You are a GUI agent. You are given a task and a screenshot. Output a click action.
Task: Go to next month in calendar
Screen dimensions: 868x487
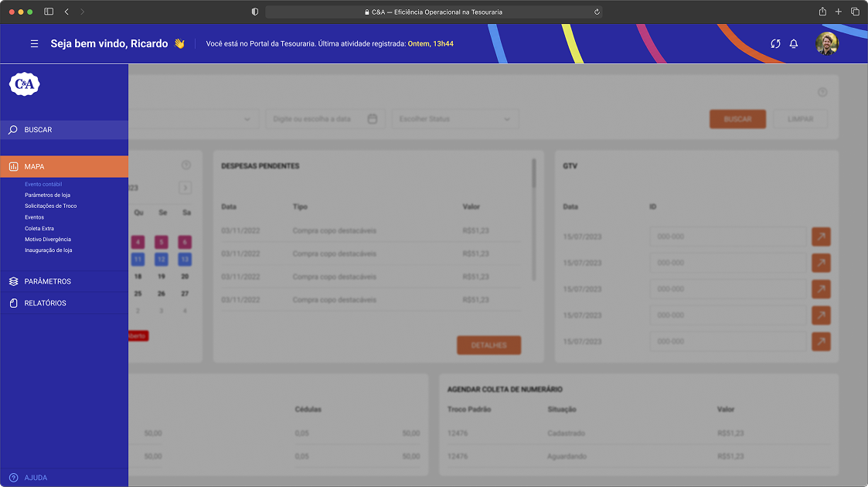pos(186,188)
